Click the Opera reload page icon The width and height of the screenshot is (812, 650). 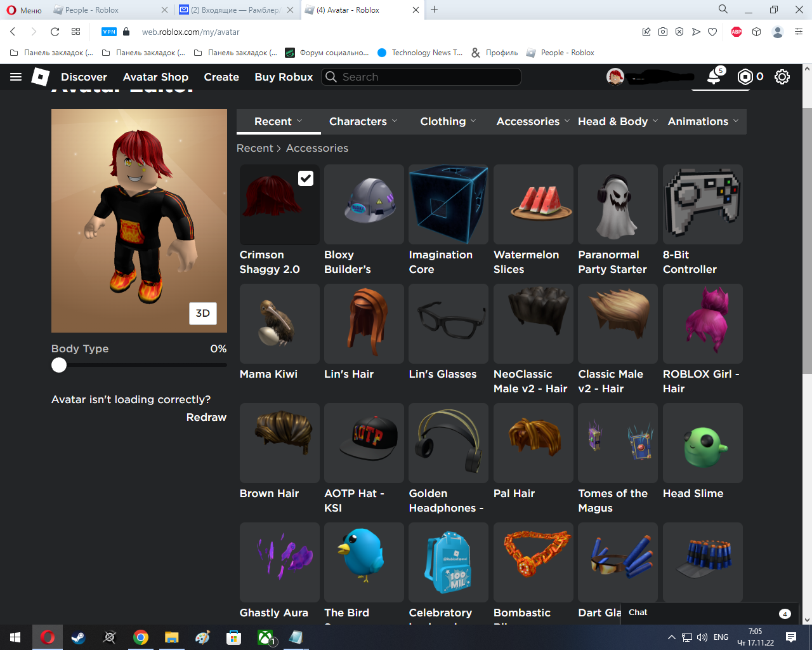point(55,32)
